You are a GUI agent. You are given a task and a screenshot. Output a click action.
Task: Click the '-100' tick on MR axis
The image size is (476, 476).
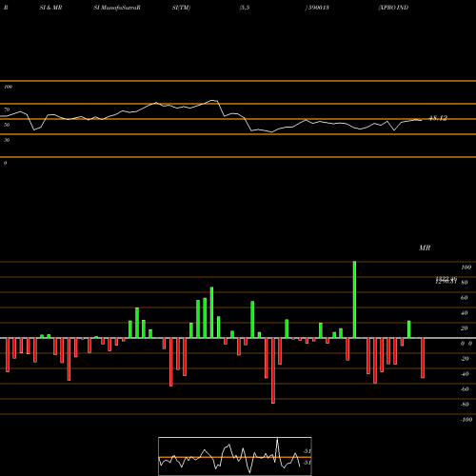(466, 420)
